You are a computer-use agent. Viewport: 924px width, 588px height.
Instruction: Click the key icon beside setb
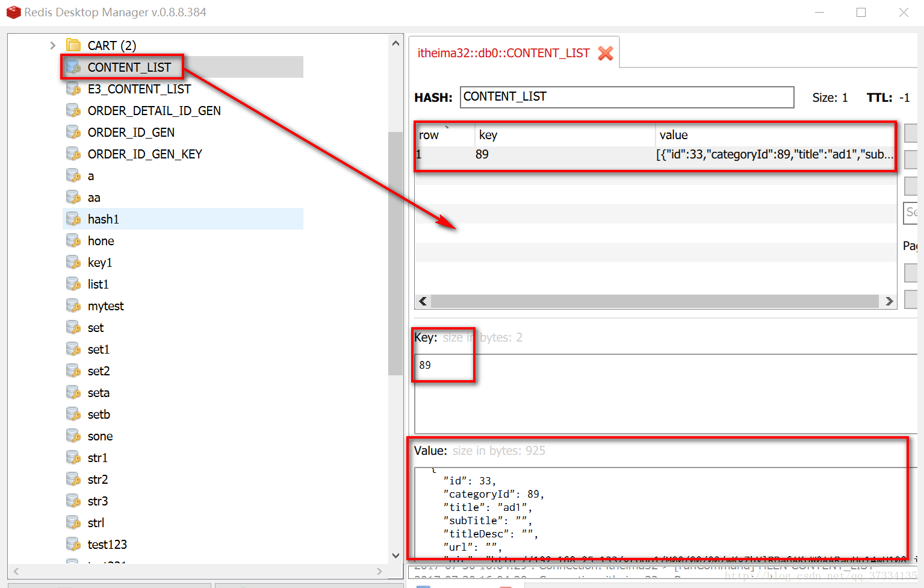(x=73, y=414)
